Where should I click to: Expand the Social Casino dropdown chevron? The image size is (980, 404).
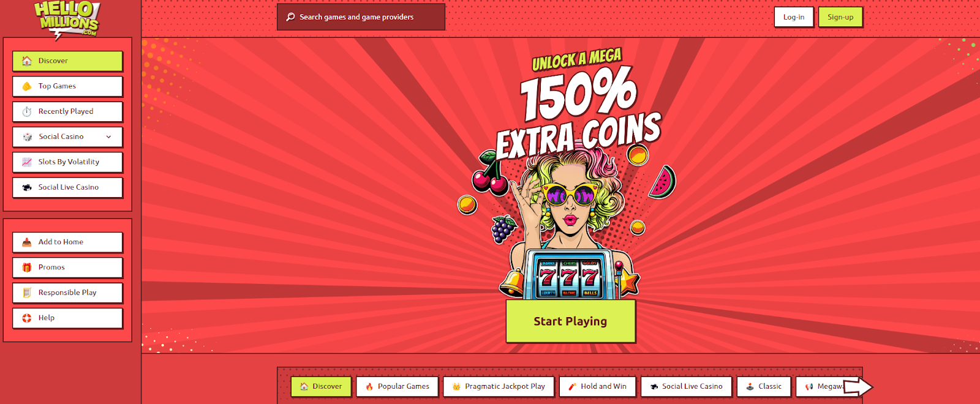pos(108,137)
